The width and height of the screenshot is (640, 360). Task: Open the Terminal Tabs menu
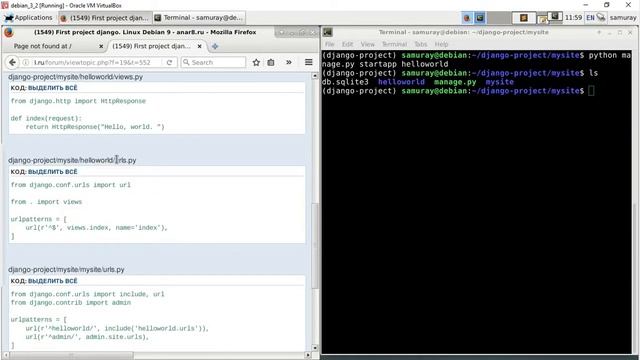coord(421,44)
